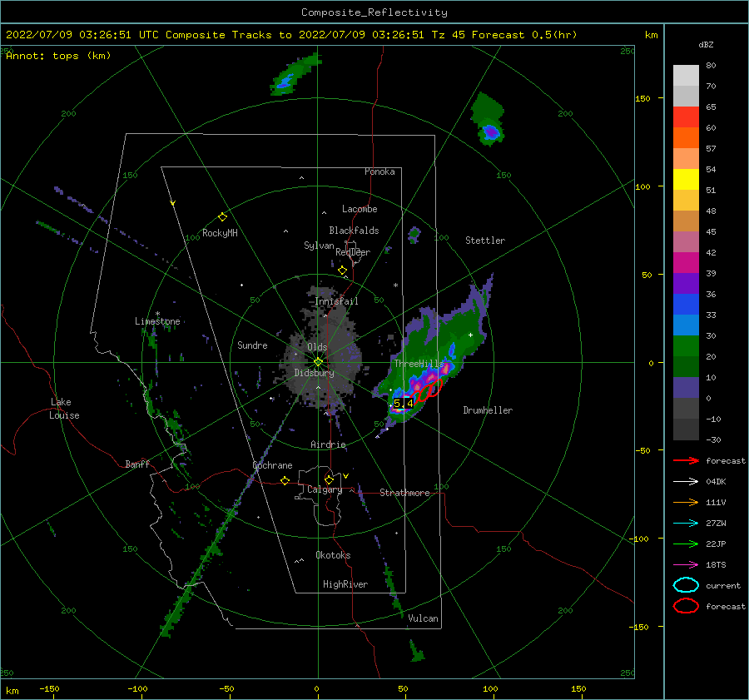Click the HighRiver city label
This screenshot has width=749, height=700.
tap(345, 584)
